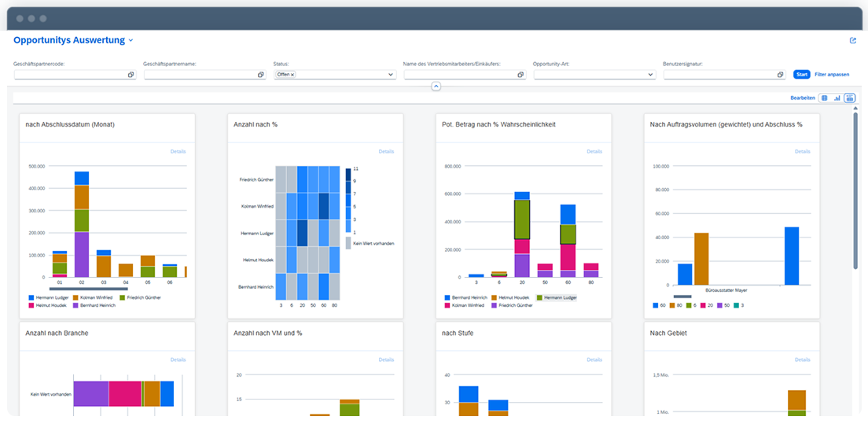Screen dimensions: 868x424
Task: Open value help icon for Vertriebsmitarbeiter field
Action: [520, 75]
